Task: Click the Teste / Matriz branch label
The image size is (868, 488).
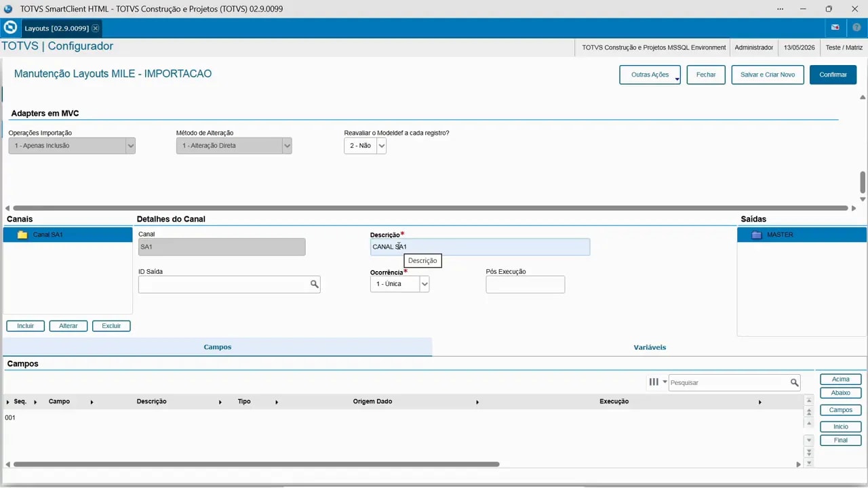Action: (x=844, y=47)
